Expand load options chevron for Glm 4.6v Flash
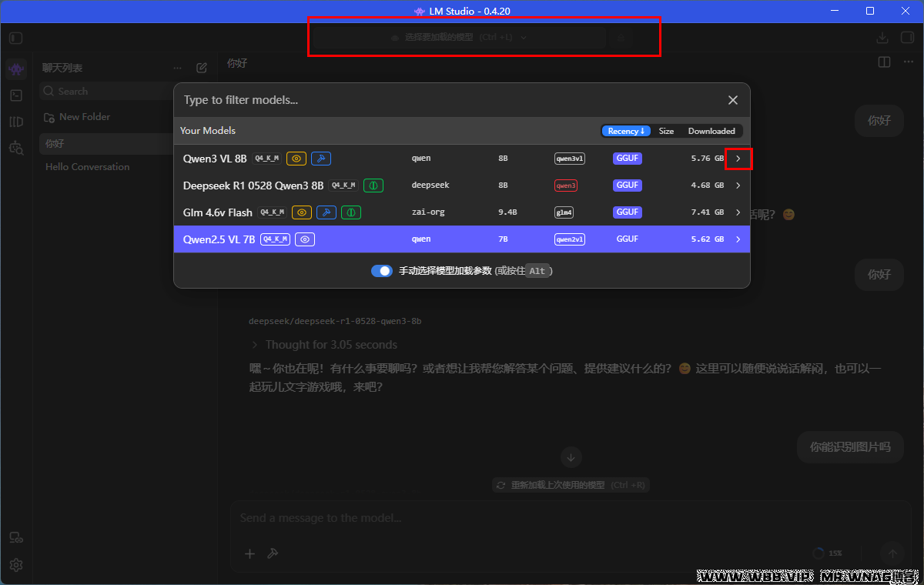 tap(738, 212)
